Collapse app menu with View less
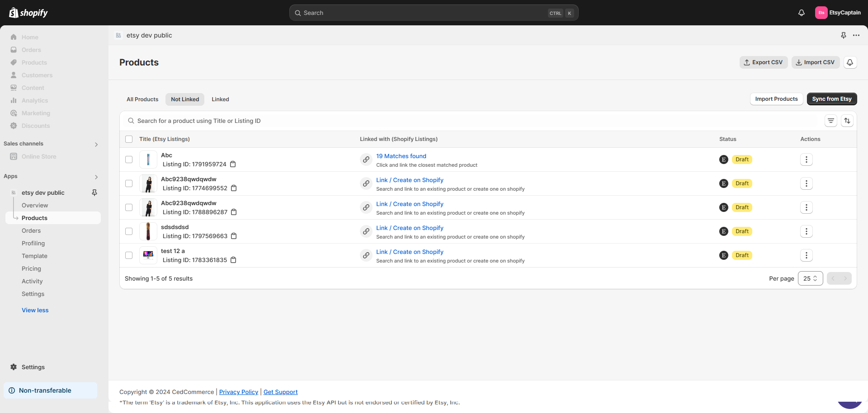 pos(35,310)
